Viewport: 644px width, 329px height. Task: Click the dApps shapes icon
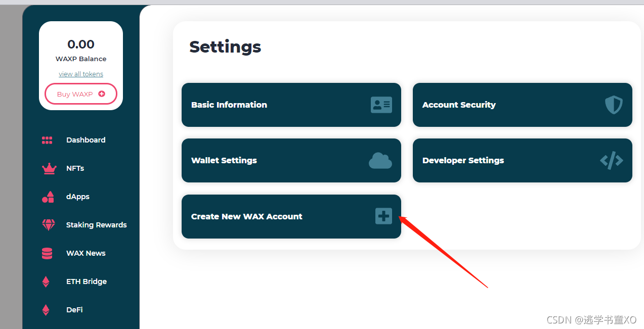click(x=48, y=197)
